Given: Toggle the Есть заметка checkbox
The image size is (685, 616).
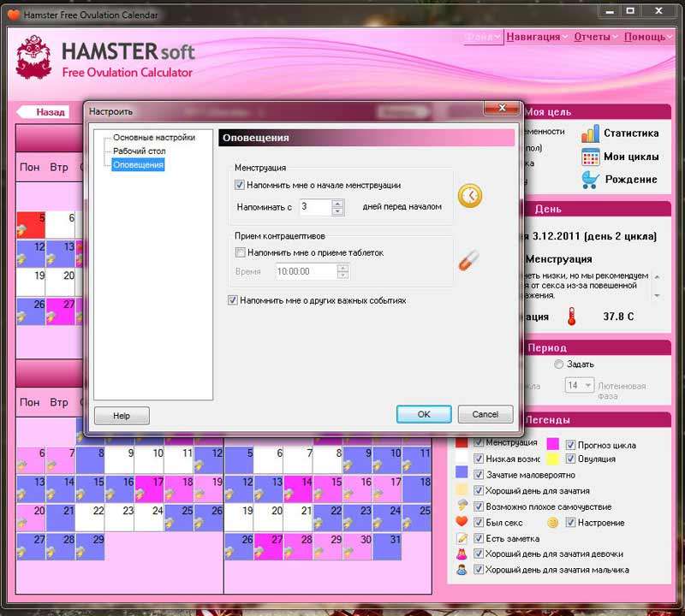Looking at the screenshot, I should (479, 538).
